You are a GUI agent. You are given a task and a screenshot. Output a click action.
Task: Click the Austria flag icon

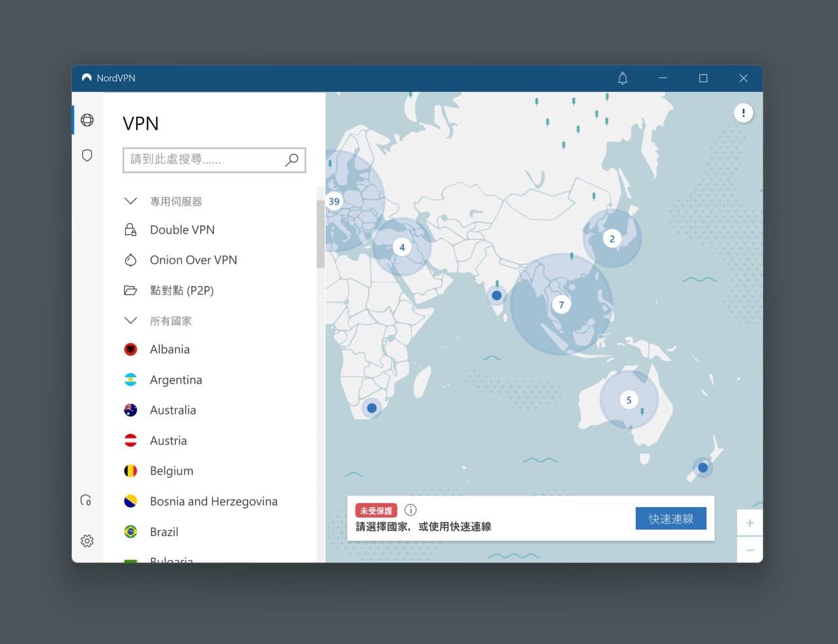pos(130,440)
